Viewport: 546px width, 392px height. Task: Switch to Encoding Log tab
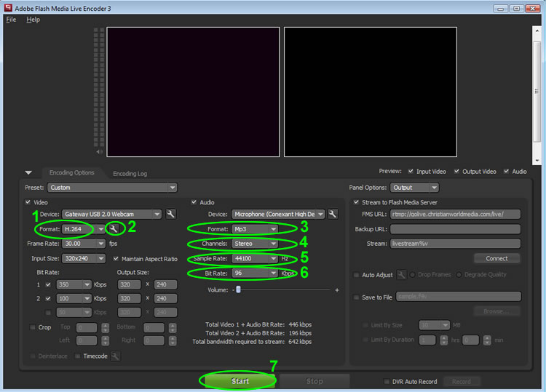[x=130, y=173]
